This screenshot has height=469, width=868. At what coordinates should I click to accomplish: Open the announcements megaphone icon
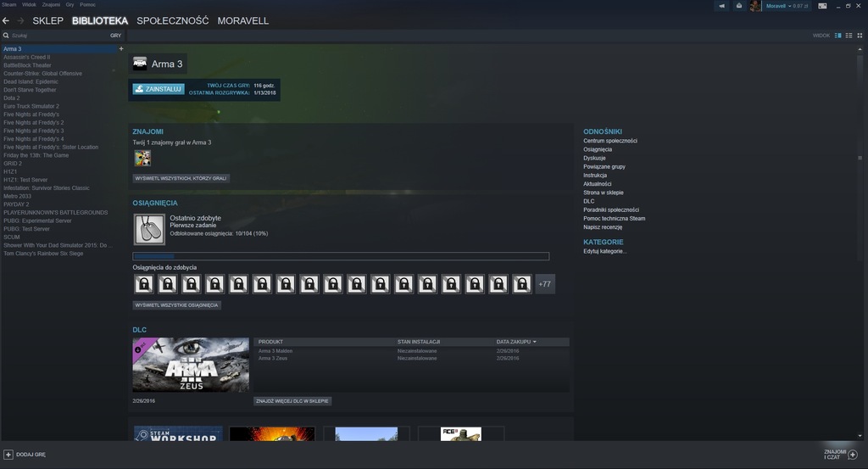[x=722, y=6]
